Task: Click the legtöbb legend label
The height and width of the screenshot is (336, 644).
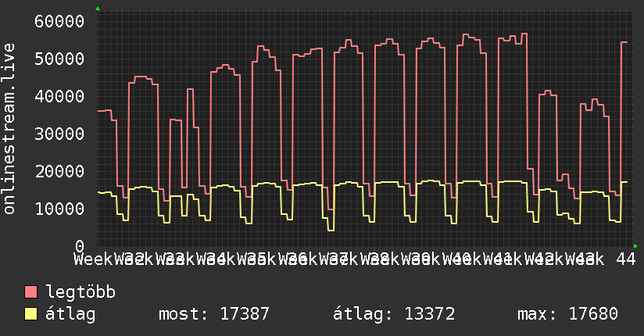Action: coord(80,292)
